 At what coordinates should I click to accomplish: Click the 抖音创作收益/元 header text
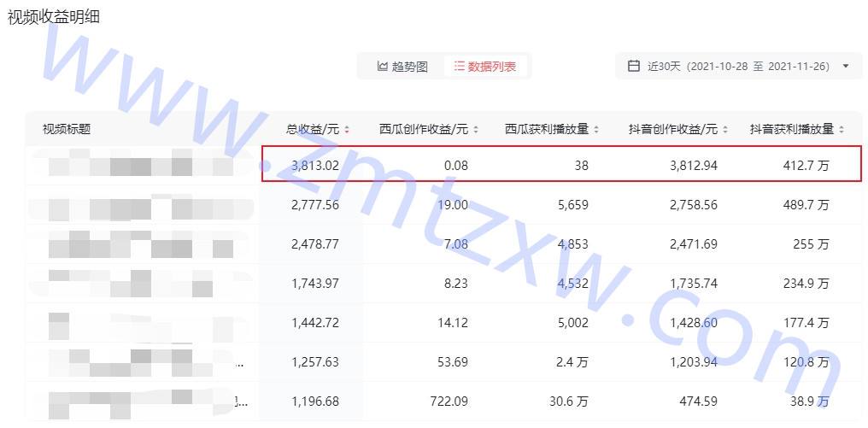coord(673,130)
